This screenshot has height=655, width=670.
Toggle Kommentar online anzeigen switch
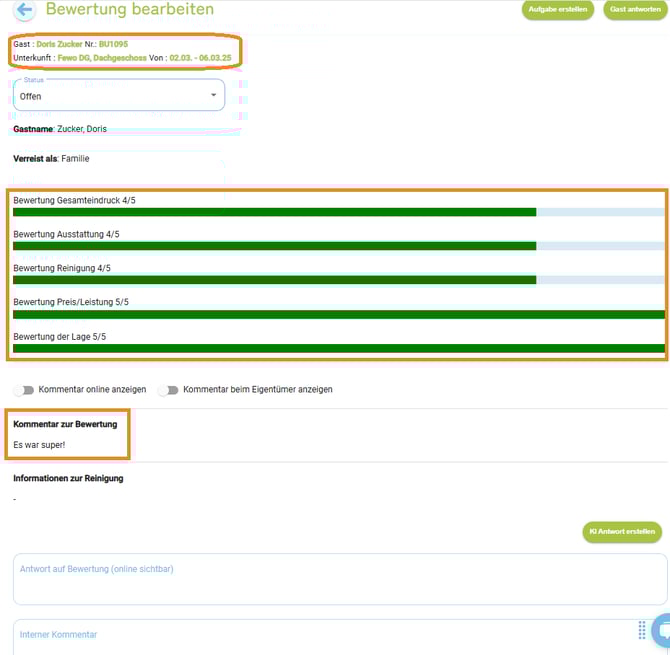(x=24, y=390)
